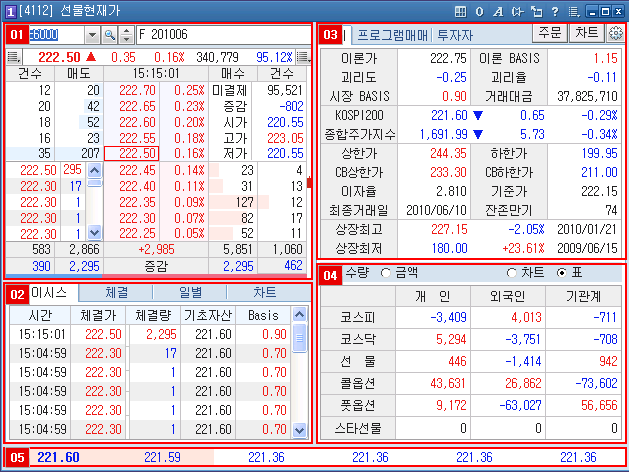629x472 pixels.
Task: Click the help question mark in title bar
Action: point(554,10)
